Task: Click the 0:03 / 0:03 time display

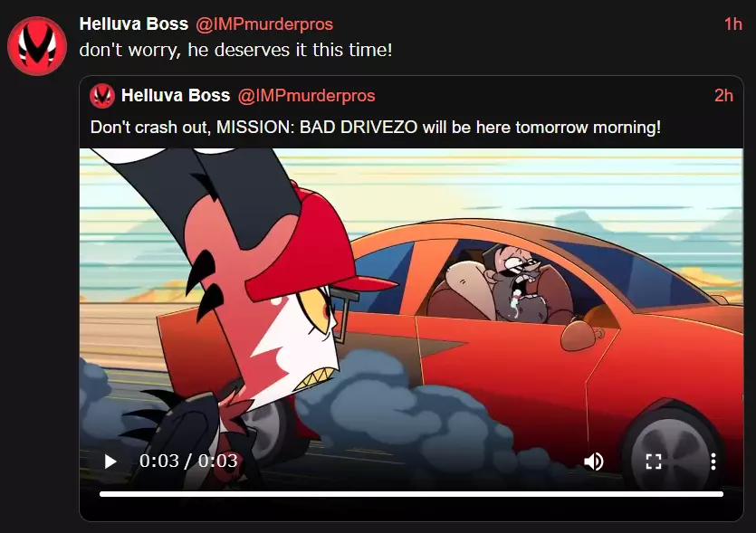Action: pos(188,462)
